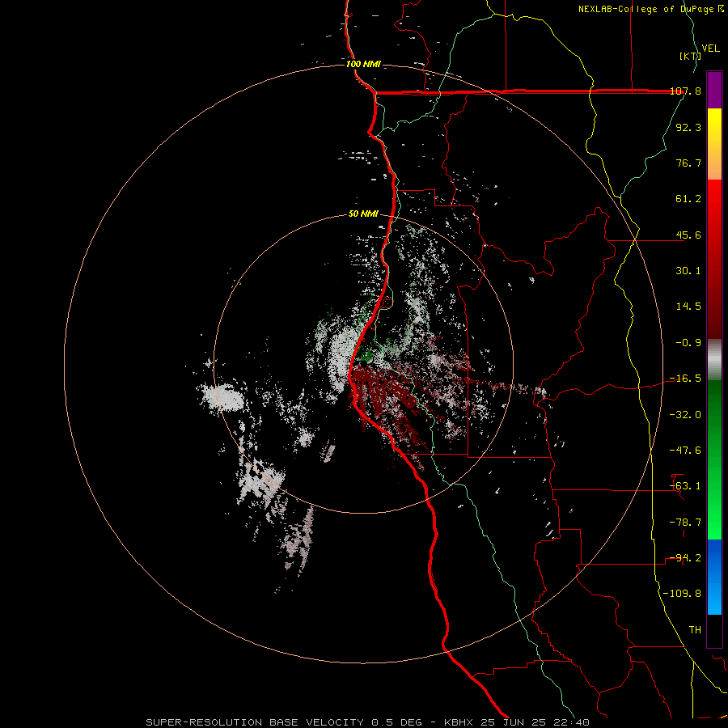
Task: Click the -63.1 value on velocity scale
Action: click(685, 486)
